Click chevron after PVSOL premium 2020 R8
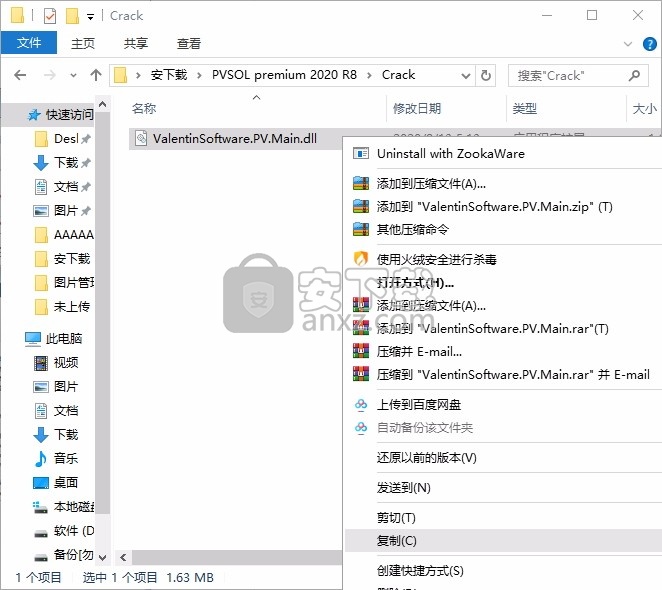662x590 pixels. (x=369, y=76)
